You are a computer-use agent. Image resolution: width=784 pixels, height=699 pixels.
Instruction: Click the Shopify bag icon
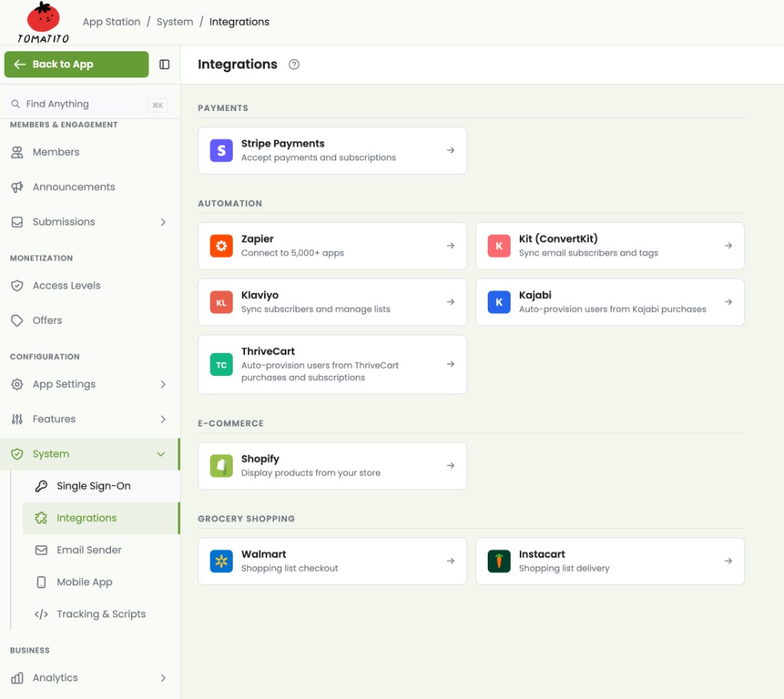coord(221,466)
